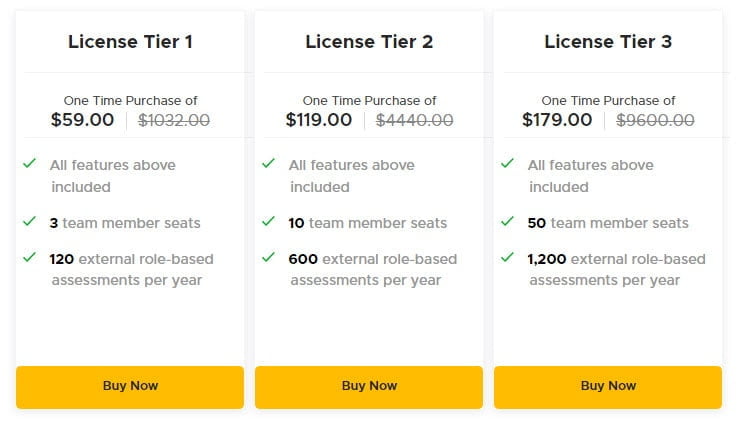Click checkmark beside 120 external assessments
Image resolution: width=739 pixels, height=424 pixels.
pyautogui.click(x=29, y=257)
